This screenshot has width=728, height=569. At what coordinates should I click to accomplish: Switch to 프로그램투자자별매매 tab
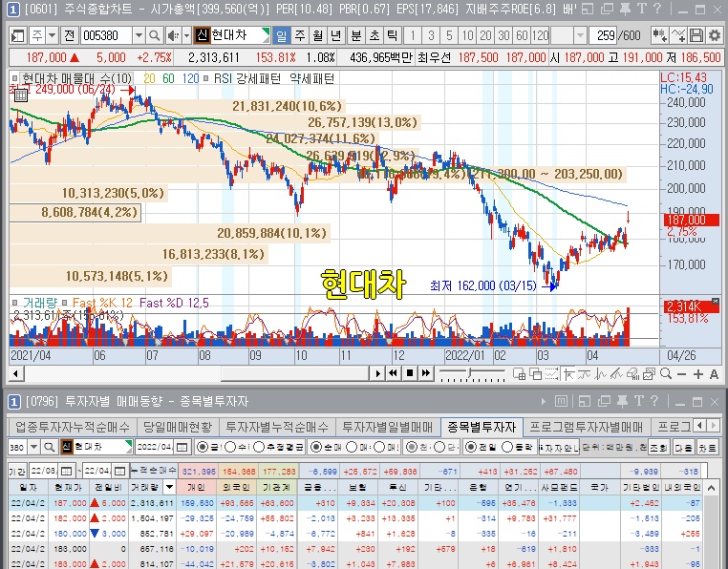(x=586, y=427)
